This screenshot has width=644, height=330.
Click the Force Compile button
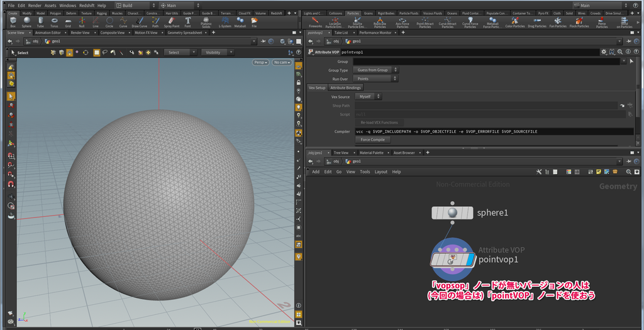pyautogui.click(x=372, y=140)
